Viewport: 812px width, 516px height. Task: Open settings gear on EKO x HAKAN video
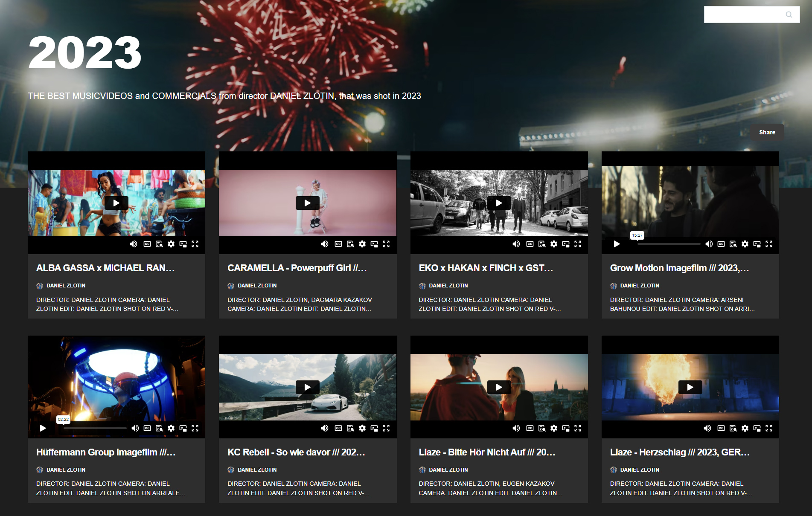[x=554, y=244]
